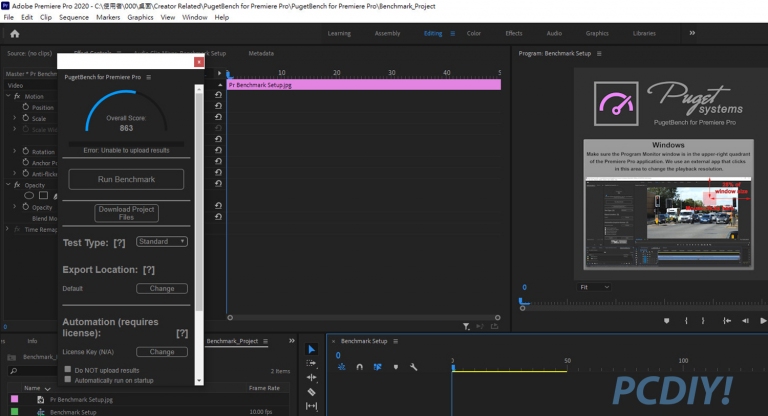The width and height of the screenshot is (768, 416).
Task: Reset the Scale parameter
Action: [218, 117]
